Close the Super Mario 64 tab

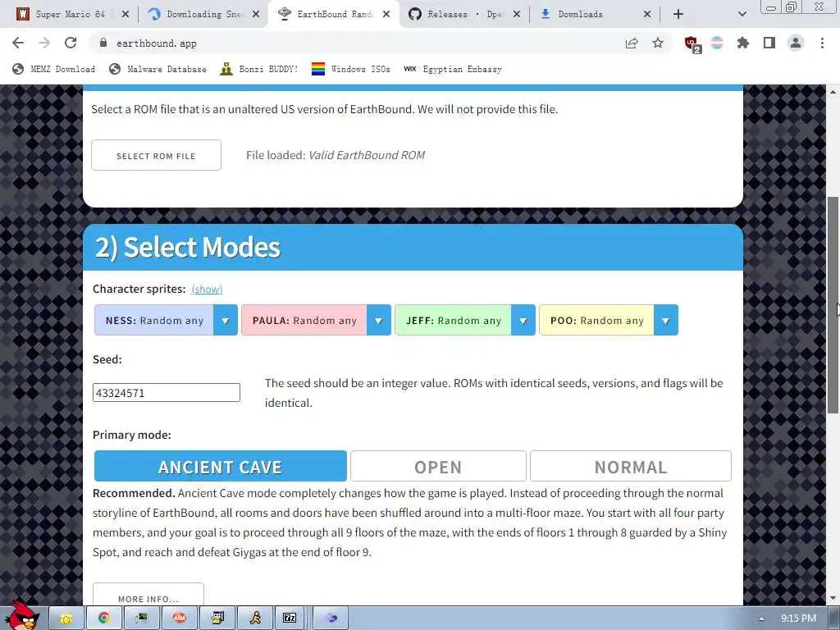click(126, 14)
